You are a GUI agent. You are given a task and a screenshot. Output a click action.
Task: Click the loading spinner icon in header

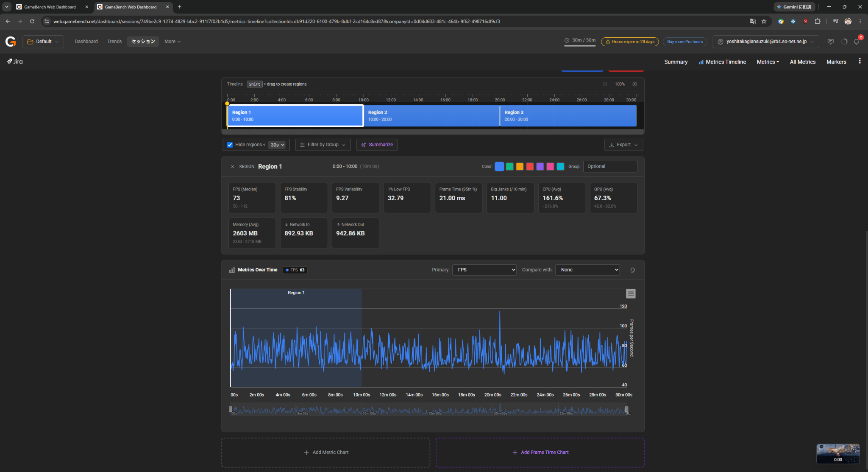[x=844, y=42]
